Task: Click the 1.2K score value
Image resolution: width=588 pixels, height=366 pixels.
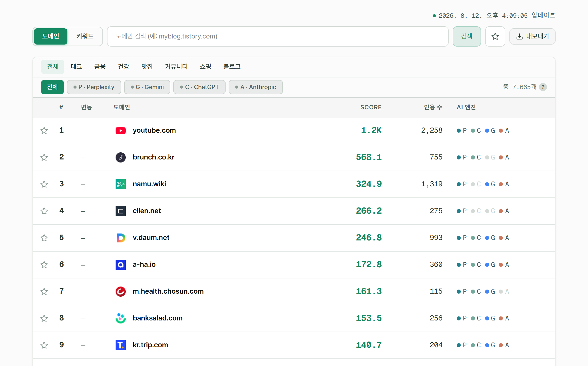Action: click(x=371, y=131)
